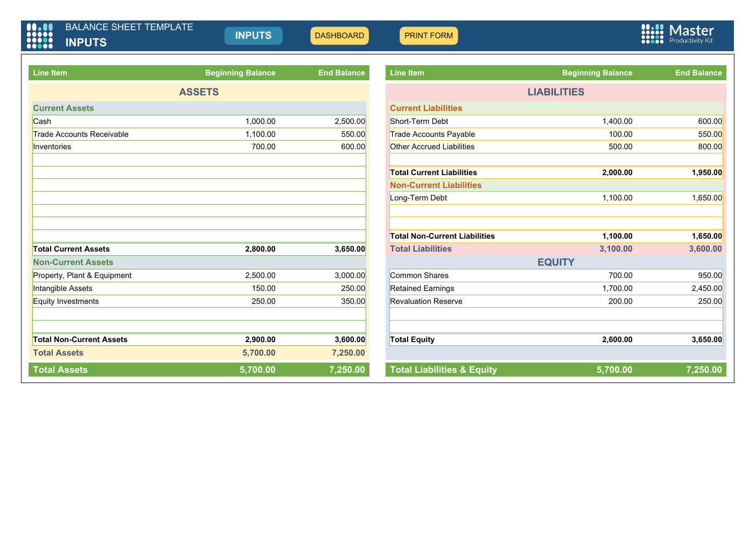Click the BALANCE SHEET TEMPLATE title
Screen dimensions: 756x535
(x=129, y=27)
